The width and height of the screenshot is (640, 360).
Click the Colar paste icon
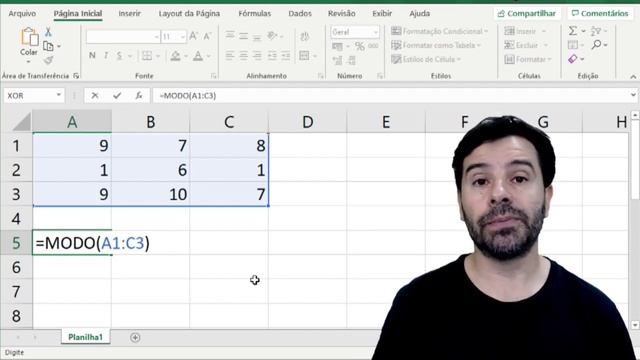point(29,37)
